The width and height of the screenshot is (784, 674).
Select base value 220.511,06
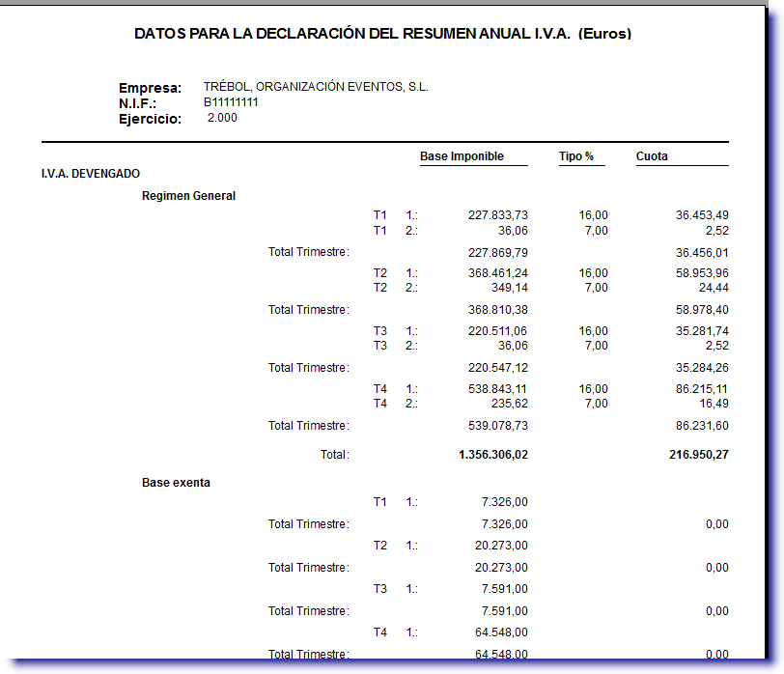[x=498, y=331]
